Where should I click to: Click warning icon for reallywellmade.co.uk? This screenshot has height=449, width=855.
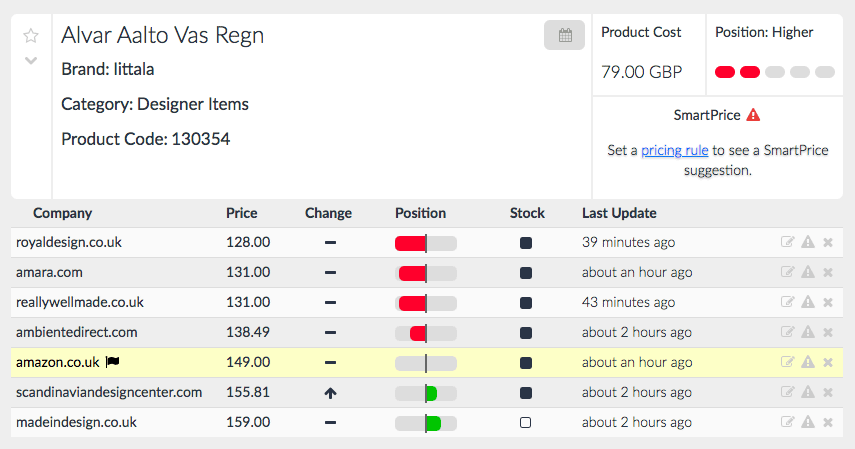808,302
